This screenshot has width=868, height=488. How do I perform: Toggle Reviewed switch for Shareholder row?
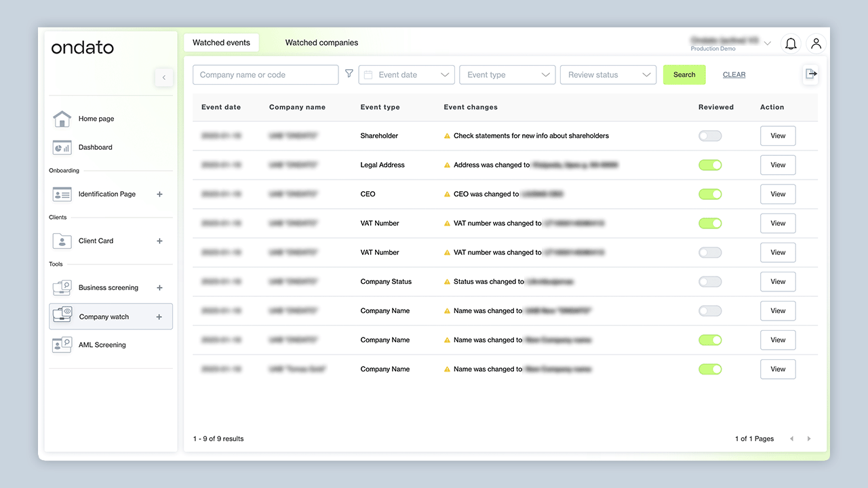click(710, 136)
